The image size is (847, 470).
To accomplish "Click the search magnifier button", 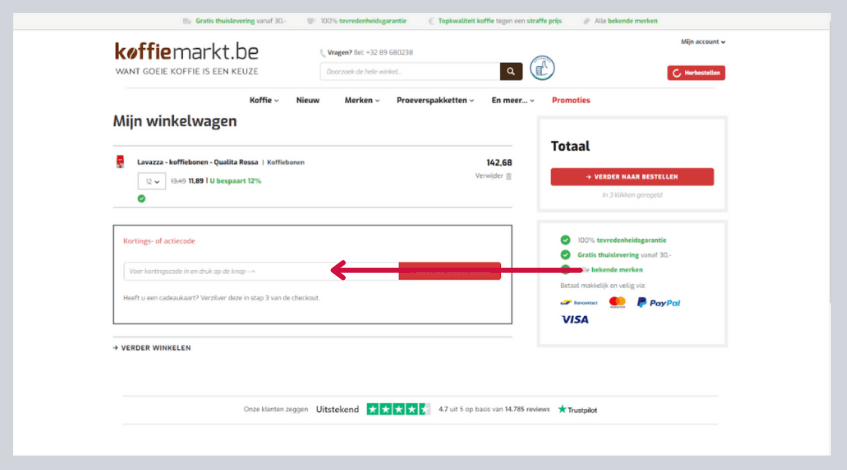I will pyautogui.click(x=511, y=71).
